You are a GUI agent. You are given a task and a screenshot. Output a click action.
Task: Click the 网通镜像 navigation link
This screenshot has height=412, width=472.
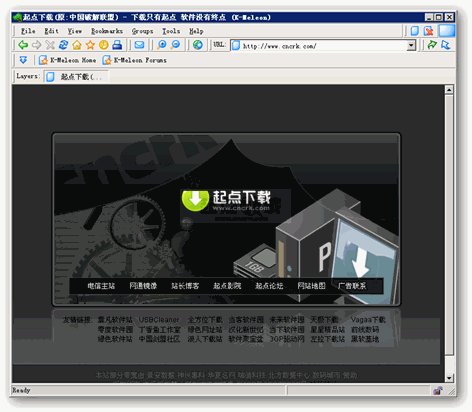point(143,286)
